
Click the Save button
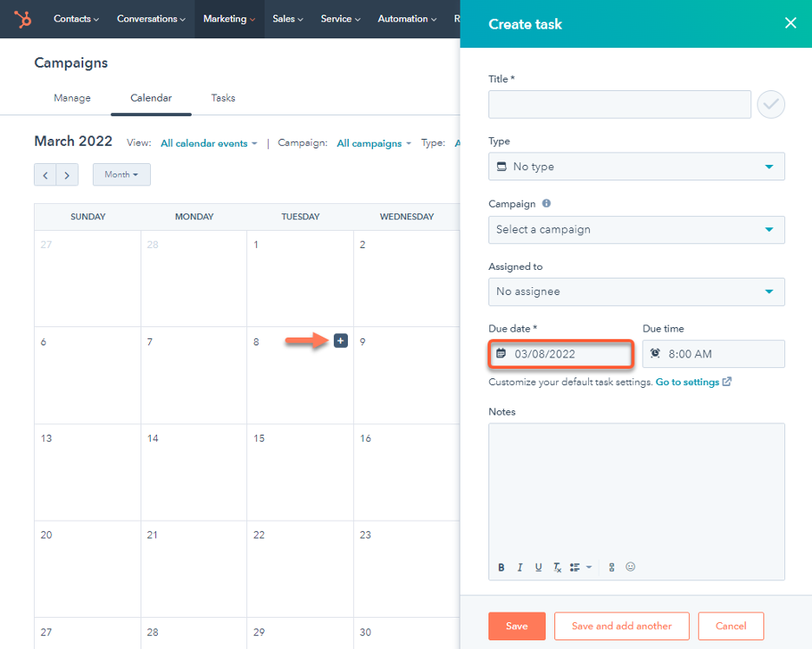(x=517, y=626)
